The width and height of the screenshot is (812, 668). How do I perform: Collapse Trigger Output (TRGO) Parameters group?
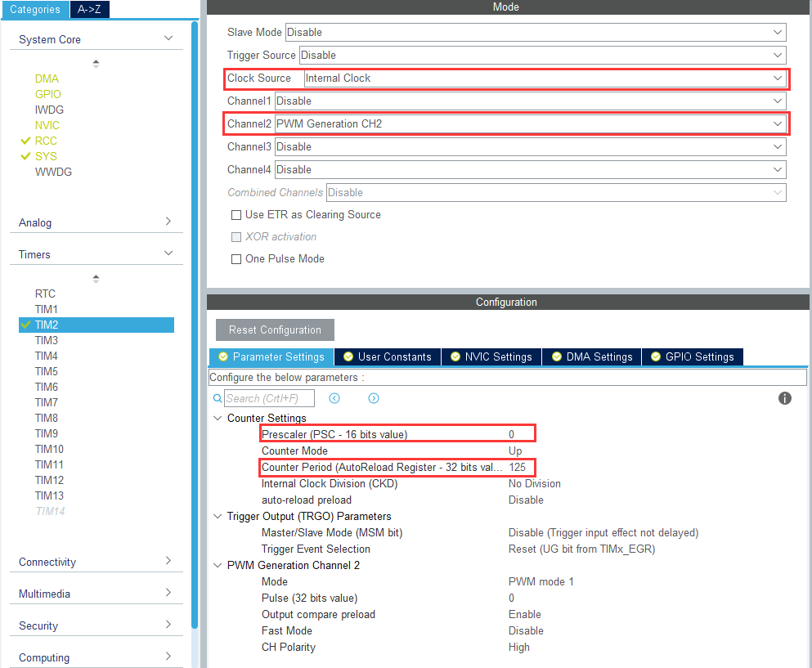pyautogui.click(x=218, y=516)
